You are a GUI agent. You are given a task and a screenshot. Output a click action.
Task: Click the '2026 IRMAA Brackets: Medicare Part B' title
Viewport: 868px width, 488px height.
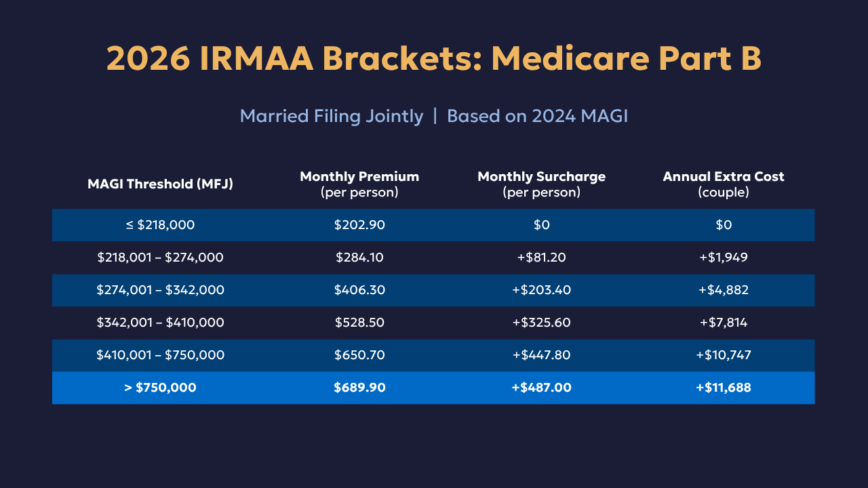click(x=434, y=59)
